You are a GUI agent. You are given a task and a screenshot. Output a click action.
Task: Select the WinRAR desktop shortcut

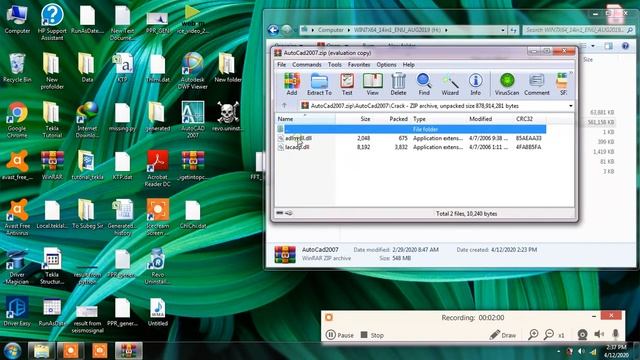[52, 166]
